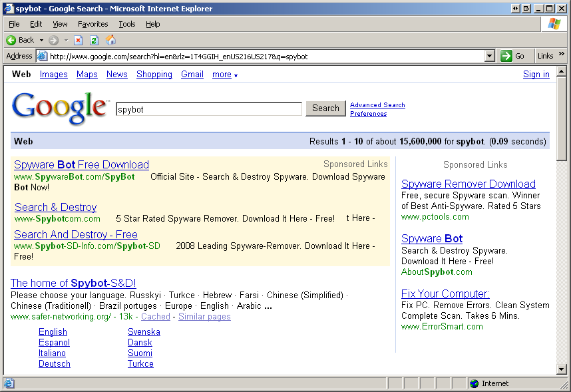Open 'Spyware Remover Download' sidebar ad
571x392 pixels.
pyautogui.click(x=469, y=184)
